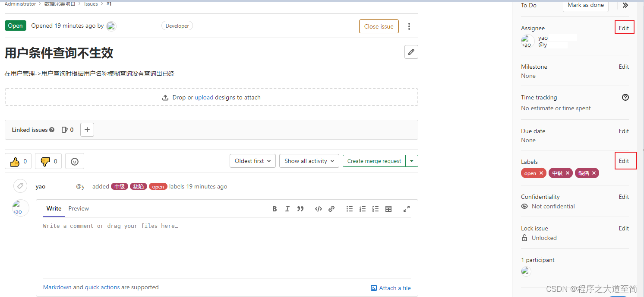Insert code formatting in the comment

tap(319, 209)
